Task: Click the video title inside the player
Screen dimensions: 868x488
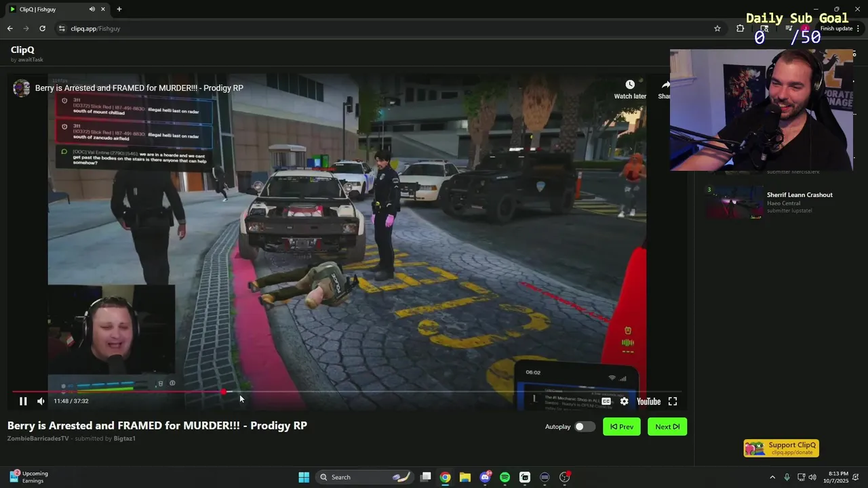Action: 139,88
